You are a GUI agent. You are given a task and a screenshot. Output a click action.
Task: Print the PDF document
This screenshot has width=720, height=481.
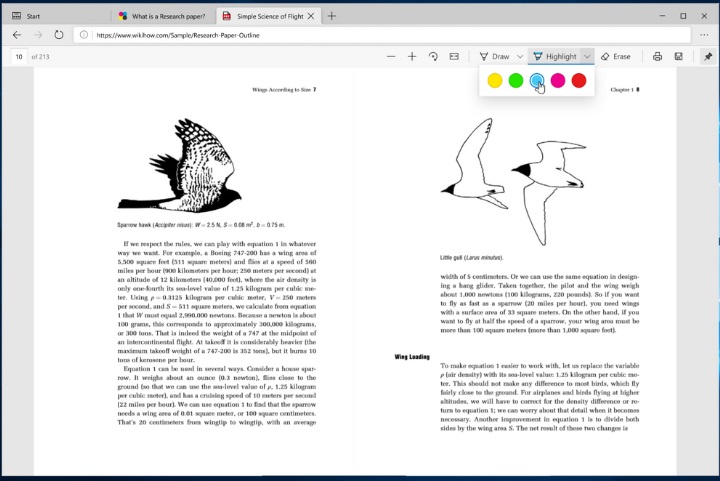point(657,56)
